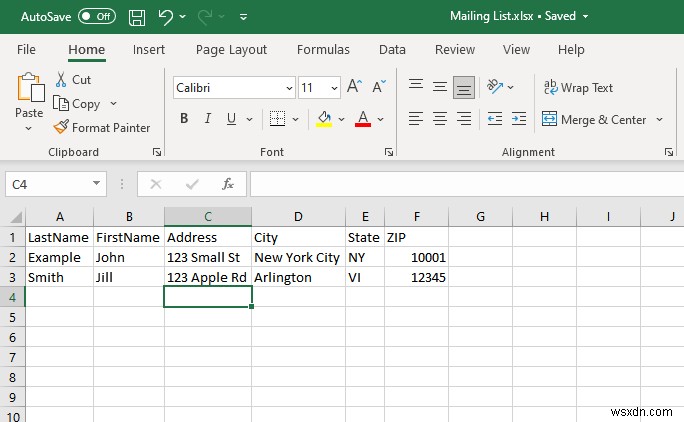This screenshot has width=684, height=422.
Task: Open Font group dialog launcher
Action: coord(389,152)
